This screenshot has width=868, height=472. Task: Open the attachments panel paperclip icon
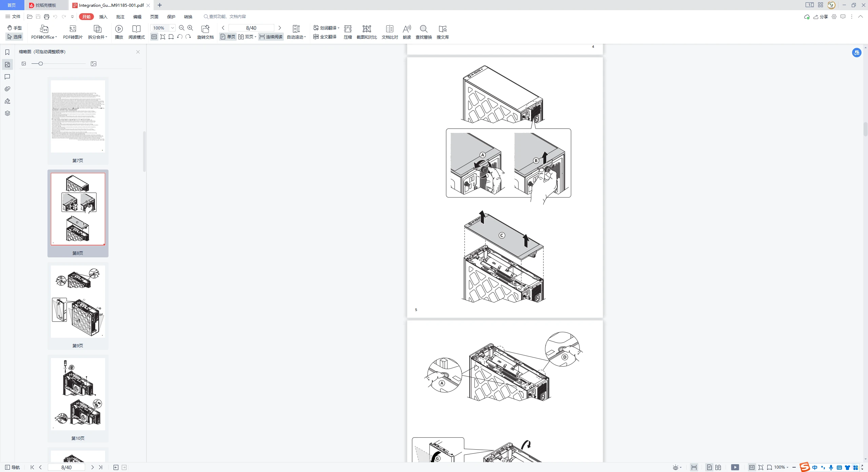pyautogui.click(x=7, y=89)
